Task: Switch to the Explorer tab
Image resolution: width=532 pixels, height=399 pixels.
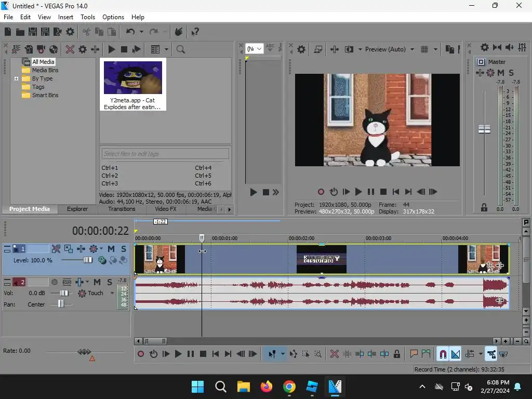Action: coord(77,209)
